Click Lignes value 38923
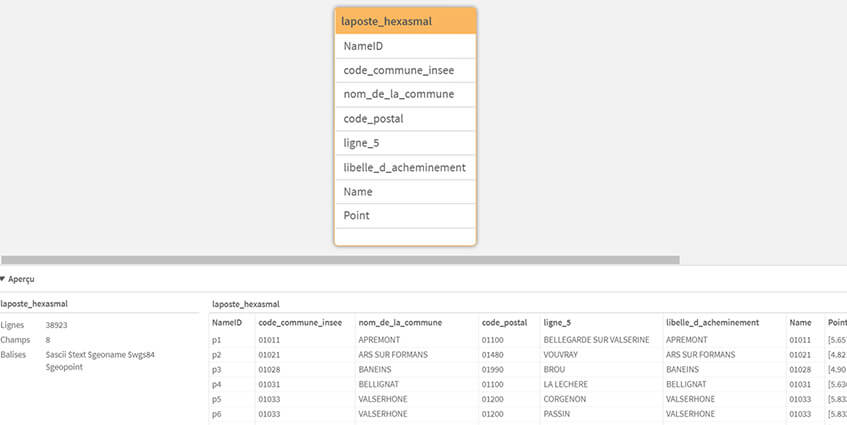Screen dimensions: 847x425 [x=56, y=326]
